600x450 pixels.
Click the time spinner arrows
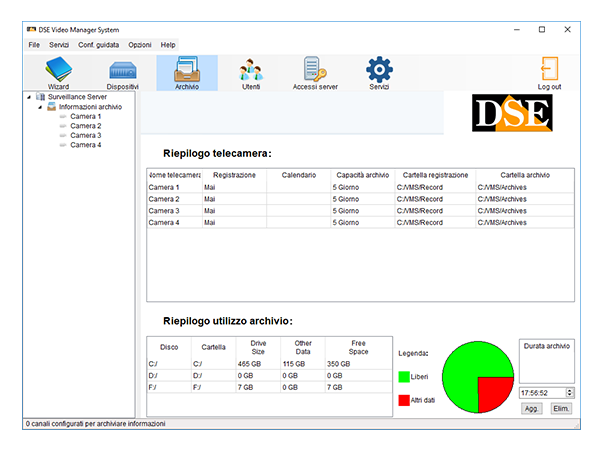click(x=570, y=393)
